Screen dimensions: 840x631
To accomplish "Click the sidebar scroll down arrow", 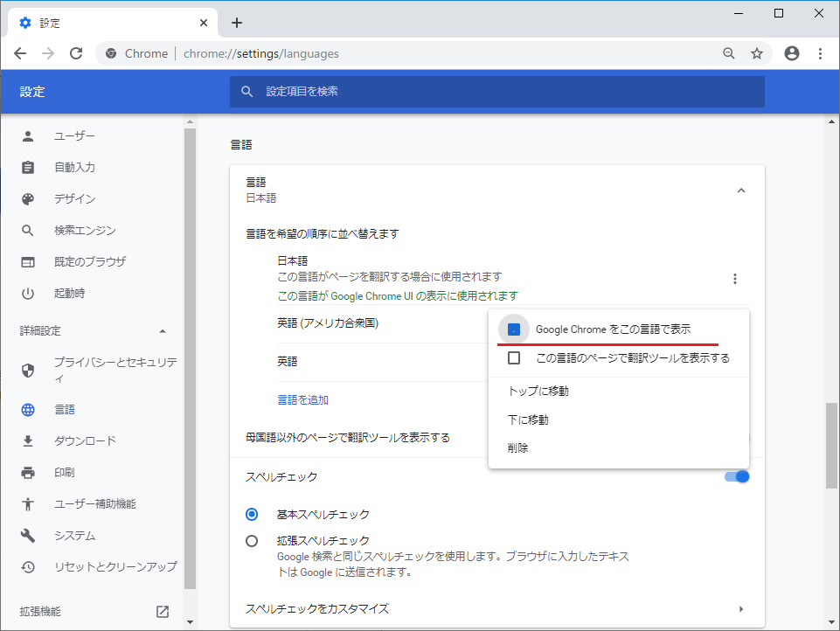I will (x=190, y=622).
